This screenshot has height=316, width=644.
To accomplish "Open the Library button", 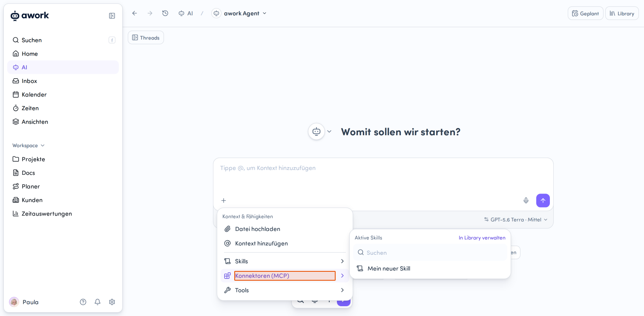I will [622, 13].
